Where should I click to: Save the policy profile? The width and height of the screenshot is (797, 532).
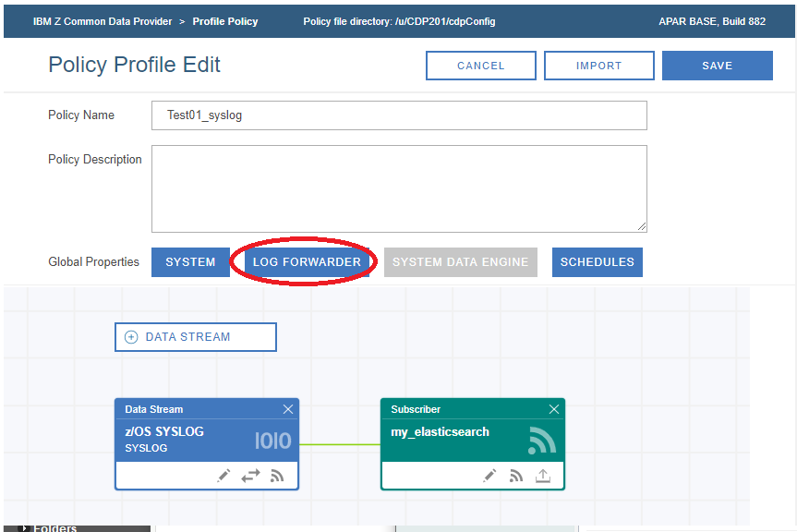[x=718, y=66]
